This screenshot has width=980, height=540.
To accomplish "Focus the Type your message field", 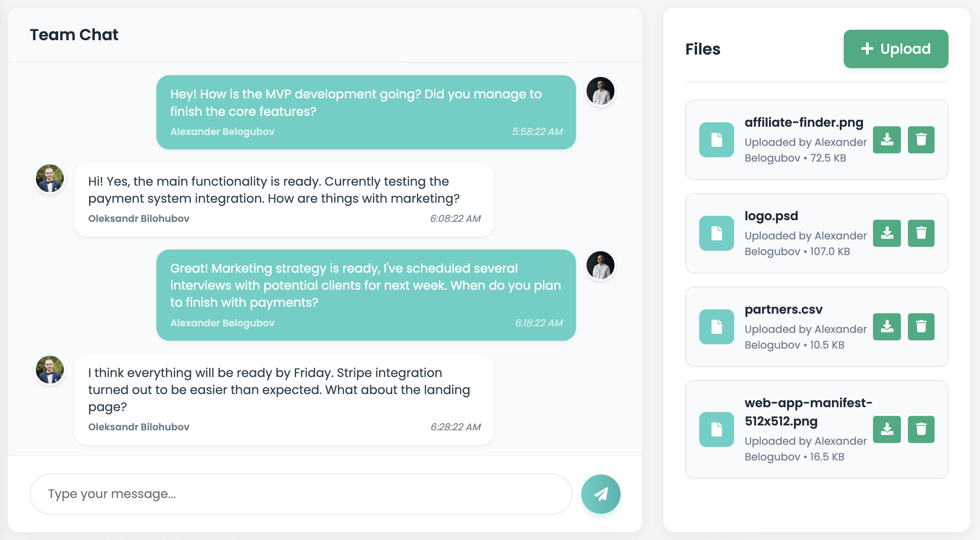I will tap(301, 494).
